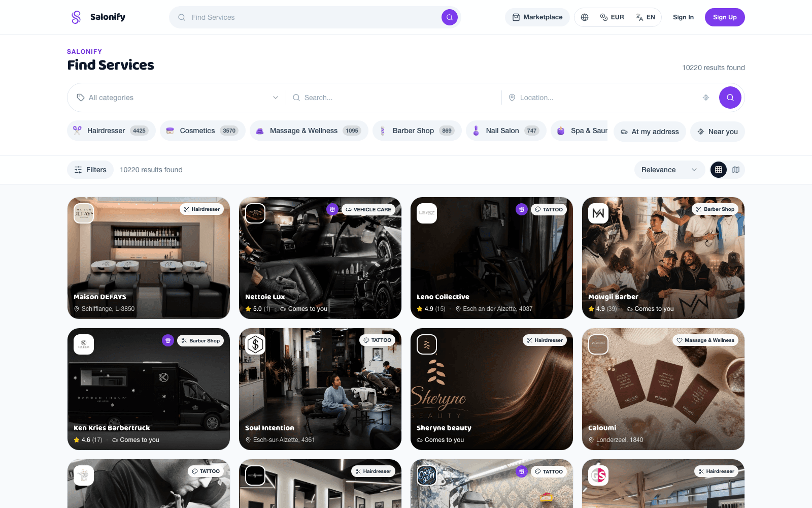This screenshot has height=508, width=812.
Task: Click the 'Find Services' page heading
Action: (x=111, y=65)
